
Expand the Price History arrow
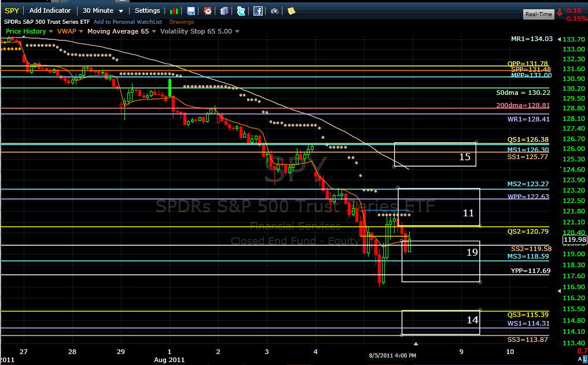tap(51, 31)
